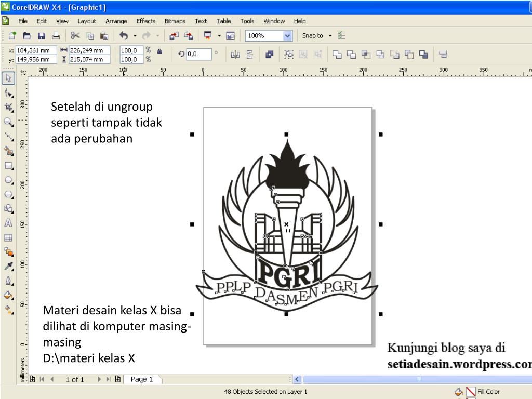Click the Intersect shaping icon
This screenshot has width=532, height=399.
point(366,54)
